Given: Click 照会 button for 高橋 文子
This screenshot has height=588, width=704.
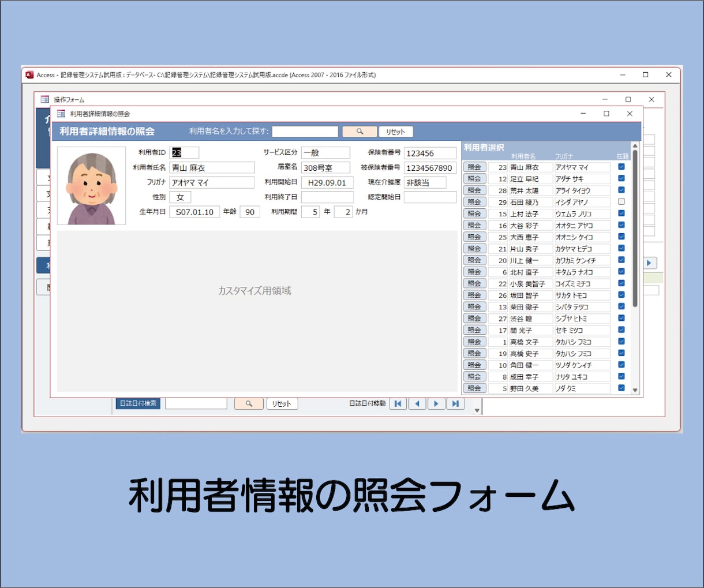Looking at the screenshot, I should [x=474, y=342].
